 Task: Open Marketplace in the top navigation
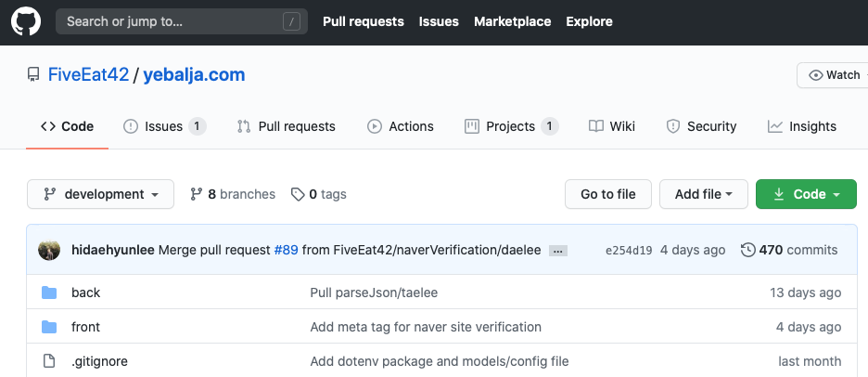click(512, 21)
